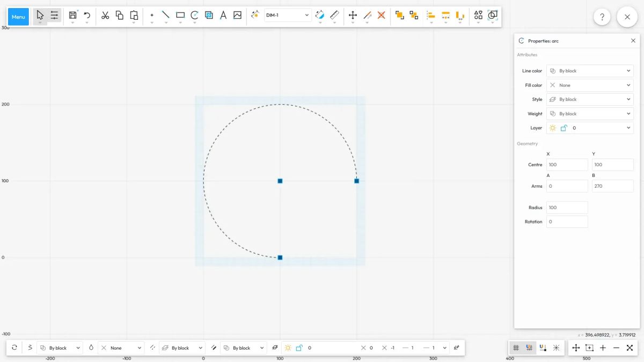Open the selection settings sliders icon
The image size is (644, 362).
(54, 15)
